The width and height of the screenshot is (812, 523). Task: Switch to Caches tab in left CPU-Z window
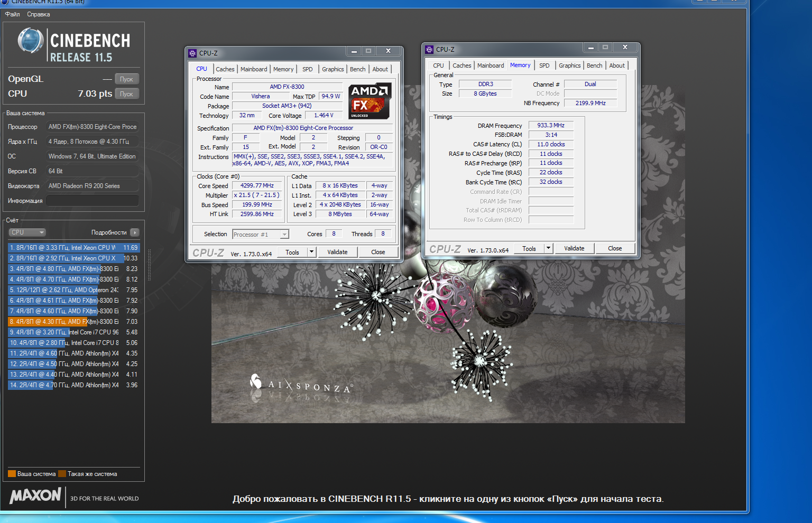click(225, 69)
